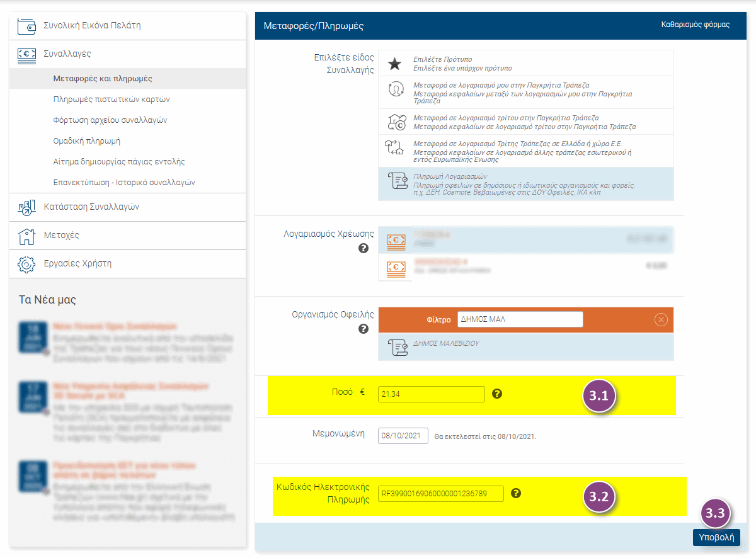Select the first debit account row
Viewport: 756px width, 558px height.
coord(525,239)
